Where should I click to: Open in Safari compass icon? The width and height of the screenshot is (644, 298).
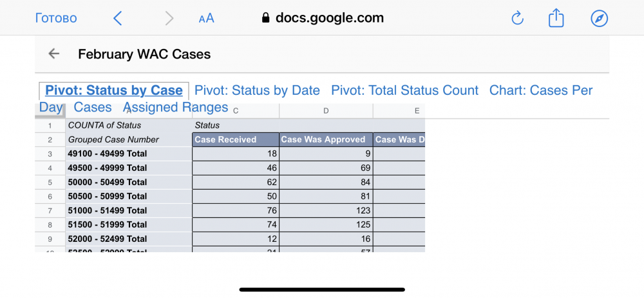point(599,19)
